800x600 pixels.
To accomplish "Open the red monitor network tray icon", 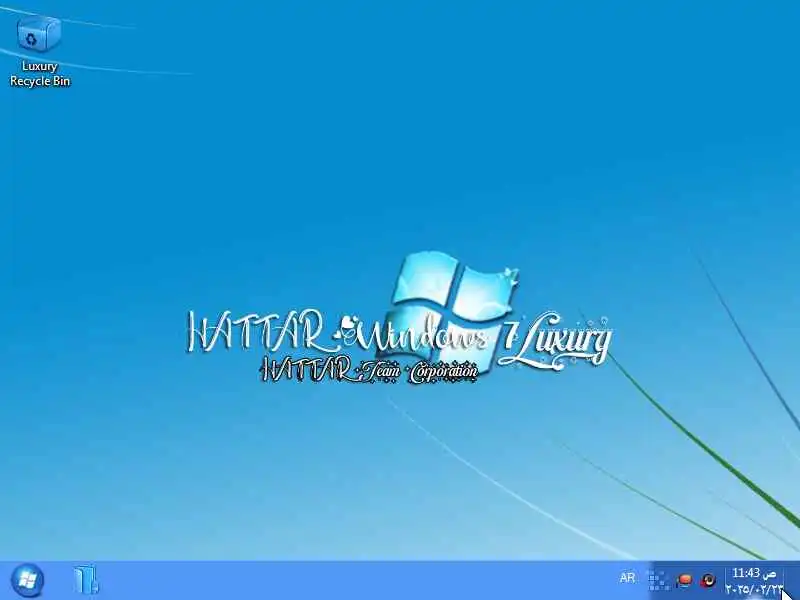I will 684,580.
